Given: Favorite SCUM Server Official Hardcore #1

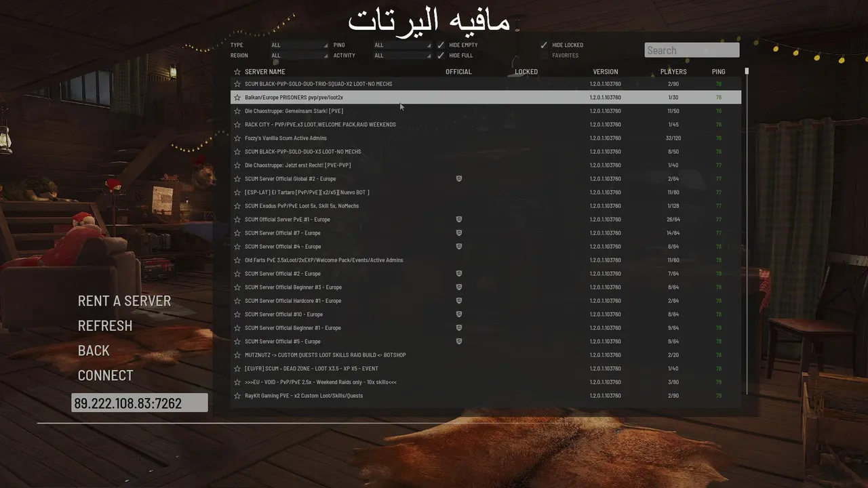Looking at the screenshot, I should tap(237, 301).
